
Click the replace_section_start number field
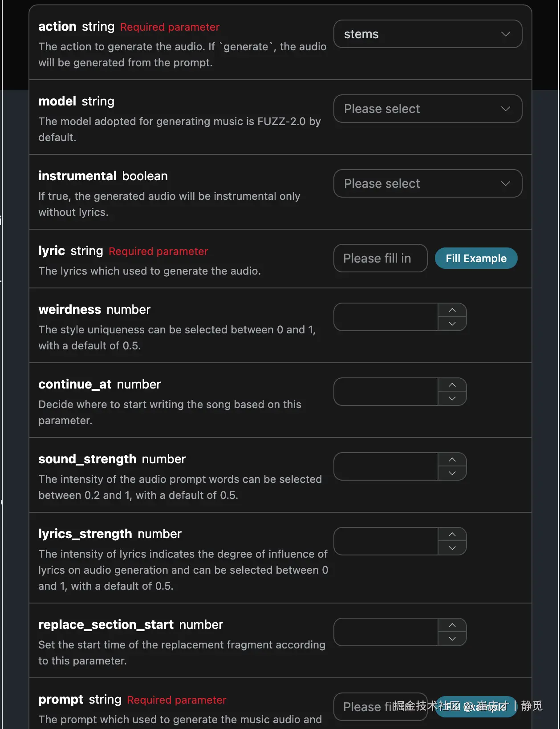tap(386, 632)
